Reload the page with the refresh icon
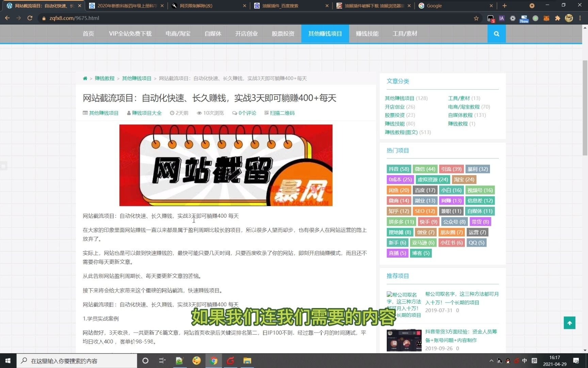588x368 pixels. point(30,18)
